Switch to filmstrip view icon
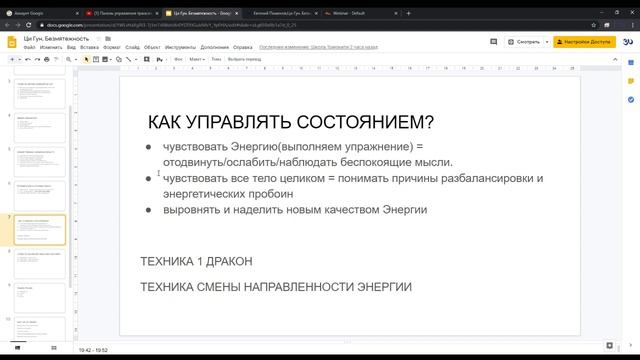 pyautogui.click(x=18, y=348)
